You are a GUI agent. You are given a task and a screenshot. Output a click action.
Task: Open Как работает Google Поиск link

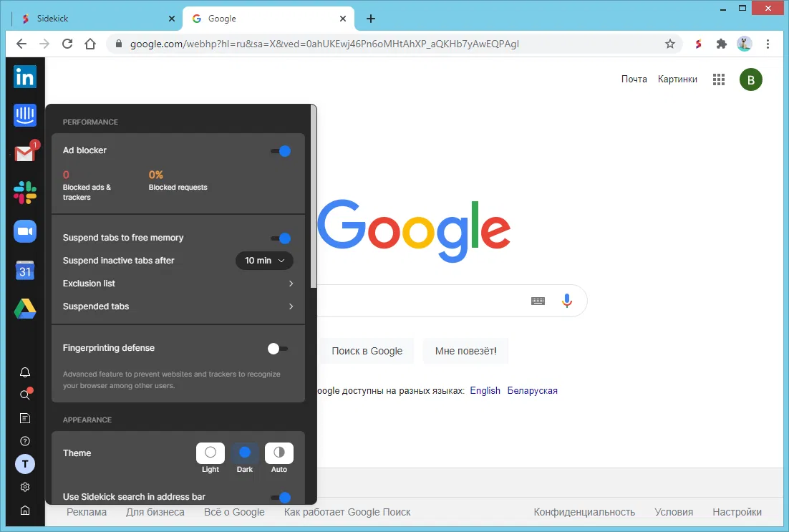click(x=347, y=512)
